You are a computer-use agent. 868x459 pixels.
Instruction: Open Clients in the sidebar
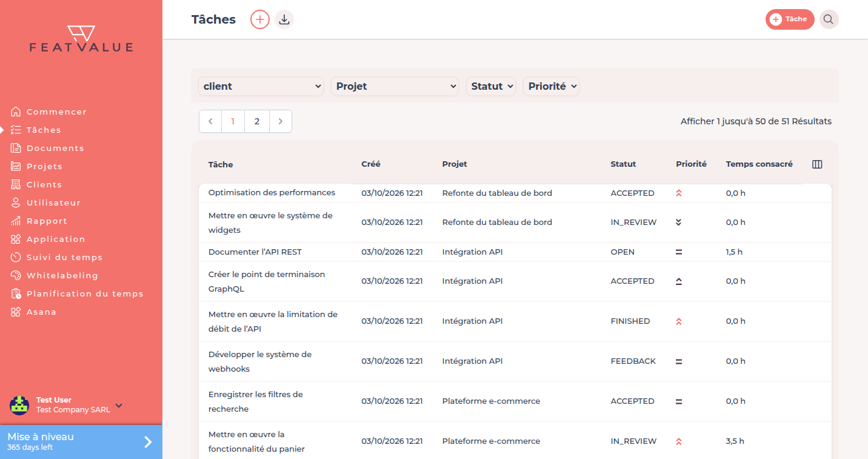[x=36, y=184]
